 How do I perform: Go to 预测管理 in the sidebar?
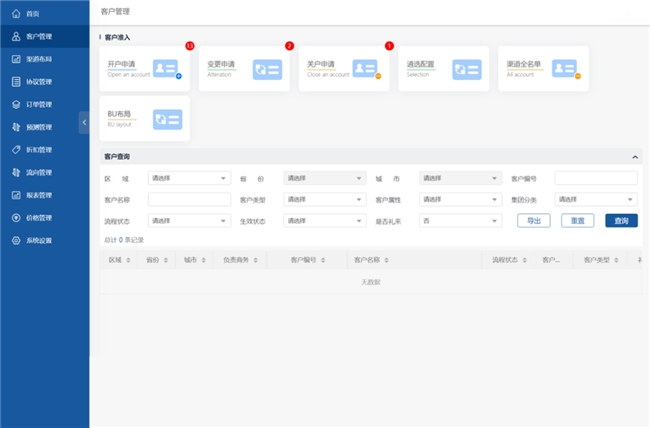[x=45, y=127]
